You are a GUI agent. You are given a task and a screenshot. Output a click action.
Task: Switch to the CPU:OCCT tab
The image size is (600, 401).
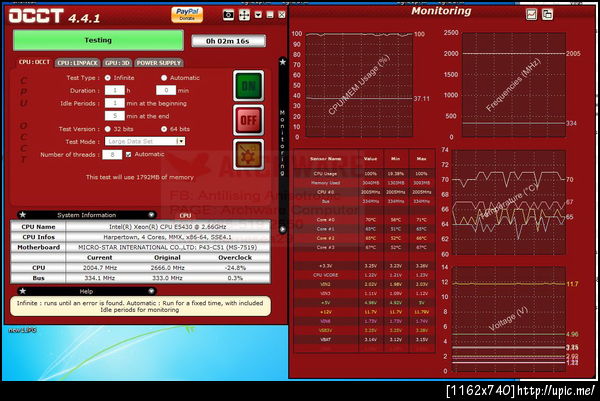[x=34, y=62]
